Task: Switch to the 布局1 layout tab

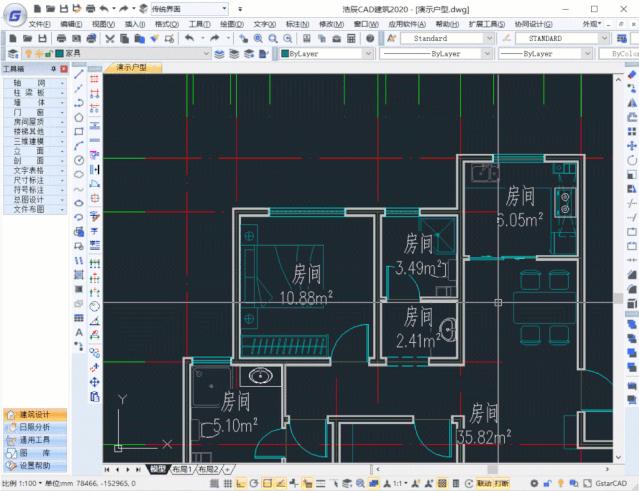Action: (x=182, y=468)
